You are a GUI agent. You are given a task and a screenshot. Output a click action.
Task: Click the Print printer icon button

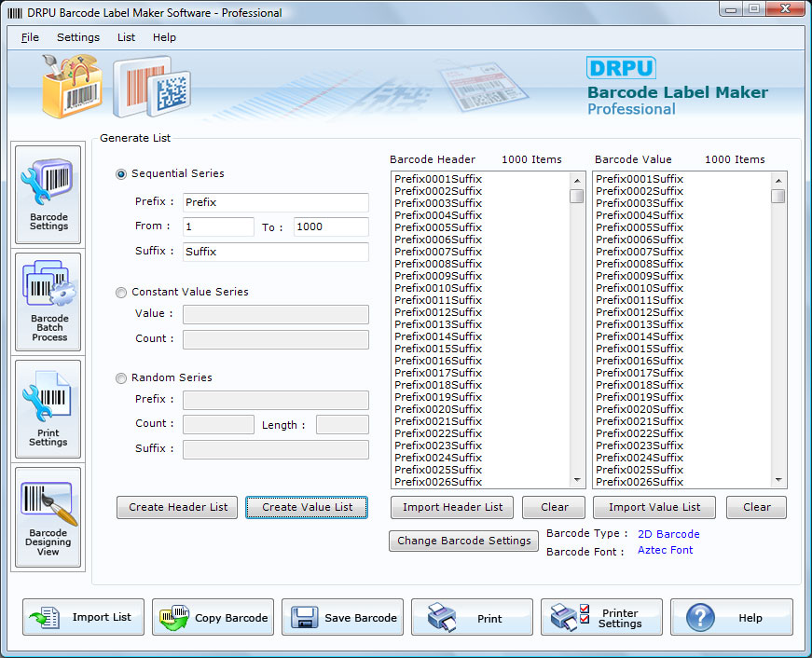(x=472, y=617)
